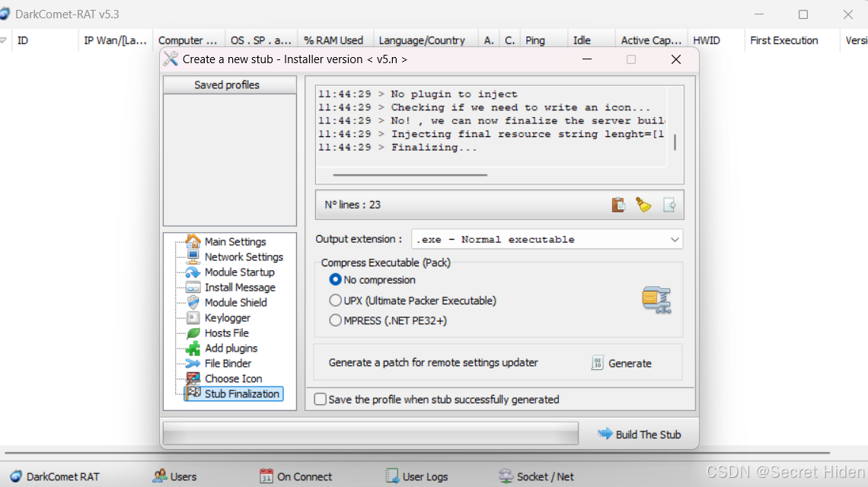Select File Binder tree entry
868x487 pixels.
228,364
